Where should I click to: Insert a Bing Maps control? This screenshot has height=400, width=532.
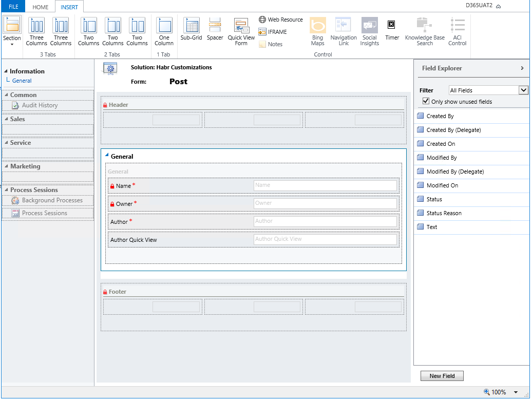(317, 31)
